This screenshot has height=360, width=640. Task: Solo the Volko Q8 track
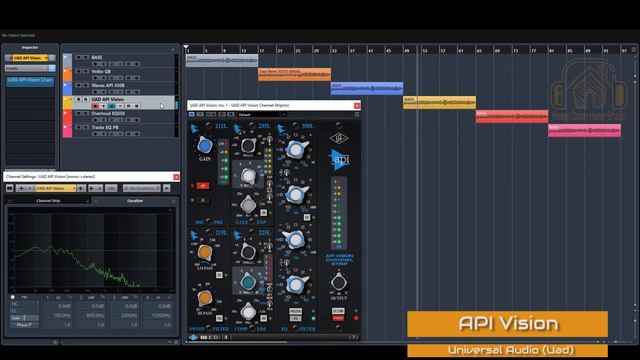pos(86,71)
